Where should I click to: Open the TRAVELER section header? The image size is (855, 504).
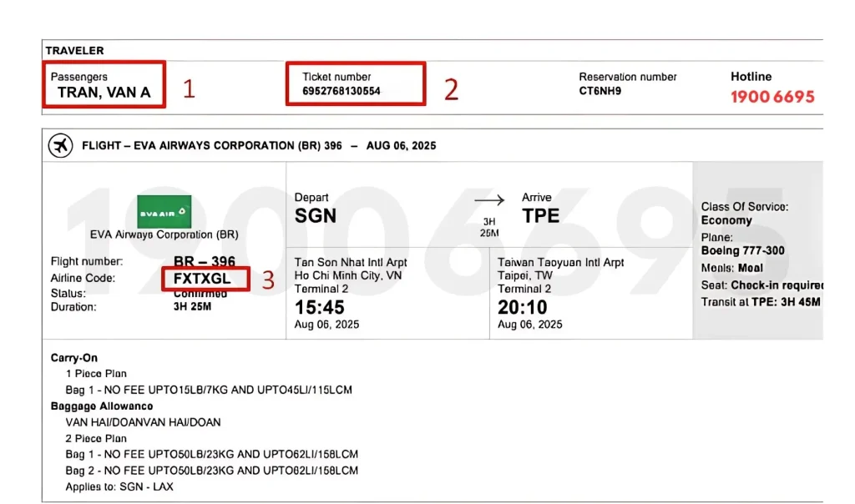coord(75,50)
